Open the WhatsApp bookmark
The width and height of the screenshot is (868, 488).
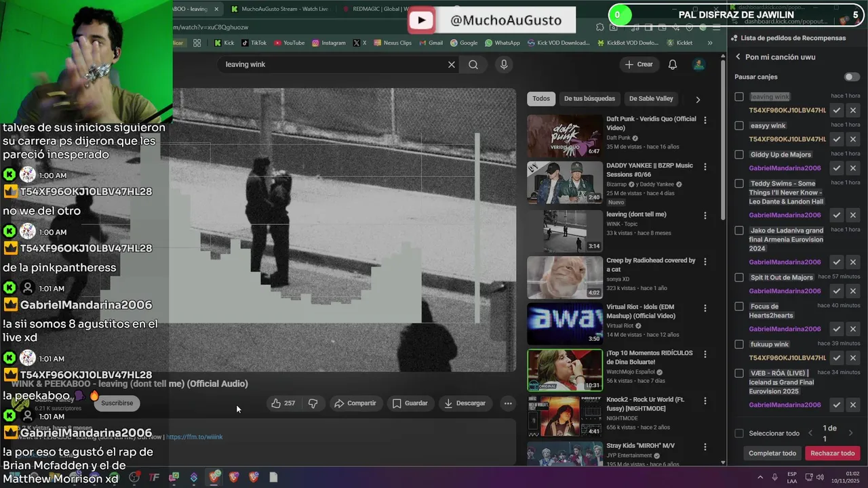point(502,43)
